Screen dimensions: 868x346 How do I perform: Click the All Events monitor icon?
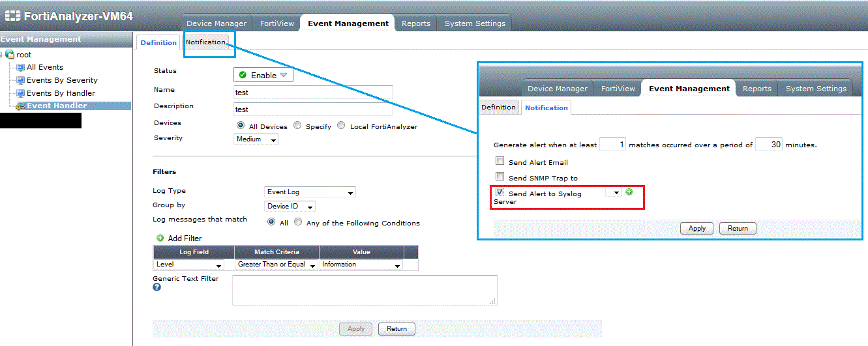tap(20, 67)
